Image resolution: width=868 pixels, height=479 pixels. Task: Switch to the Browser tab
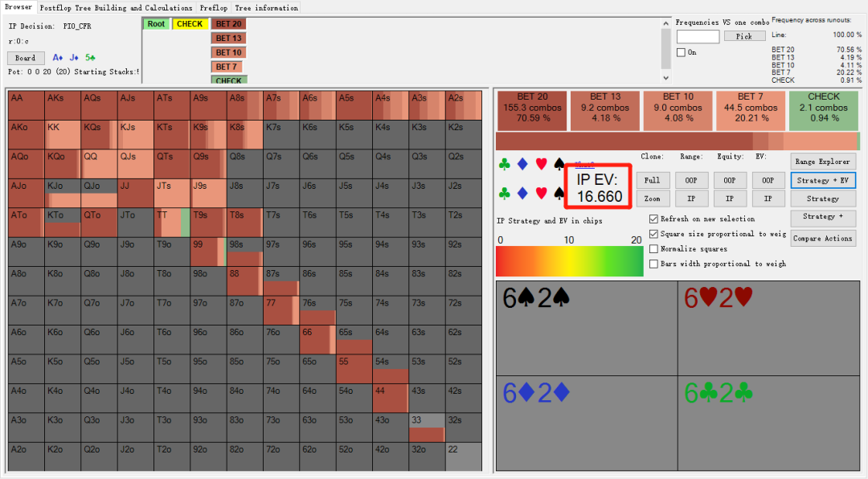[18, 7]
